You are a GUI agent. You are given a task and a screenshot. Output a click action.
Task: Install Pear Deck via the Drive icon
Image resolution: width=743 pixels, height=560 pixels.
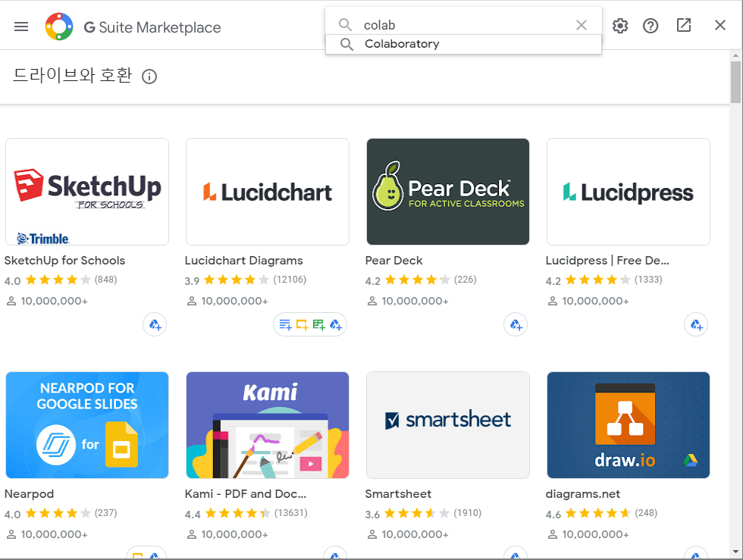click(516, 324)
